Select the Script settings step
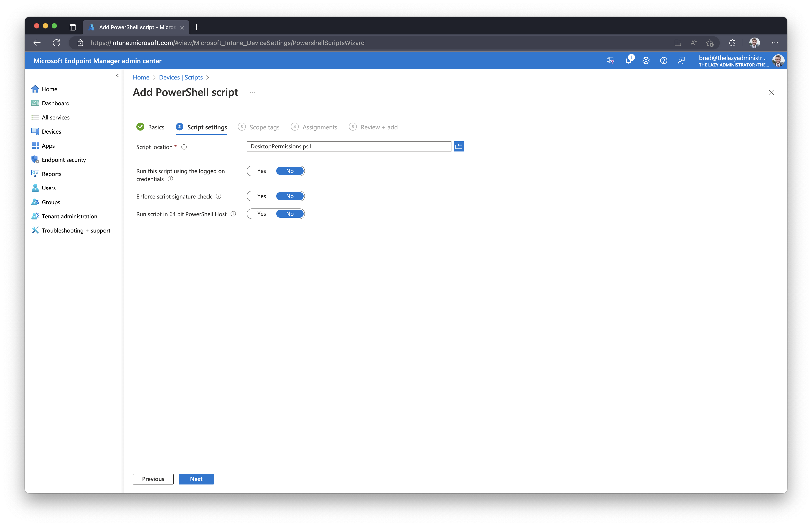The width and height of the screenshot is (812, 526). pyautogui.click(x=202, y=127)
